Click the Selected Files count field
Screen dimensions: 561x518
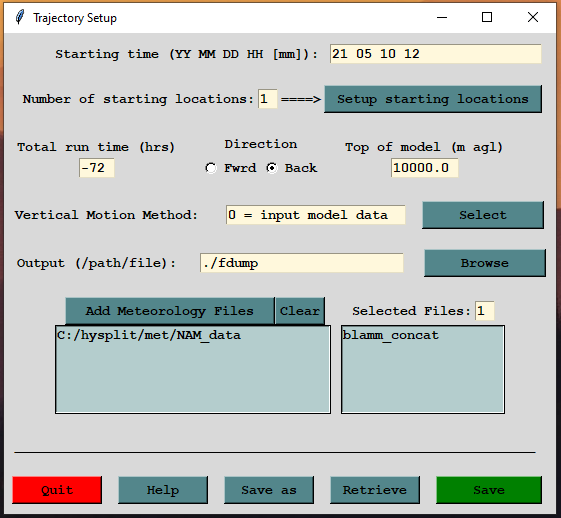(x=484, y=311)
